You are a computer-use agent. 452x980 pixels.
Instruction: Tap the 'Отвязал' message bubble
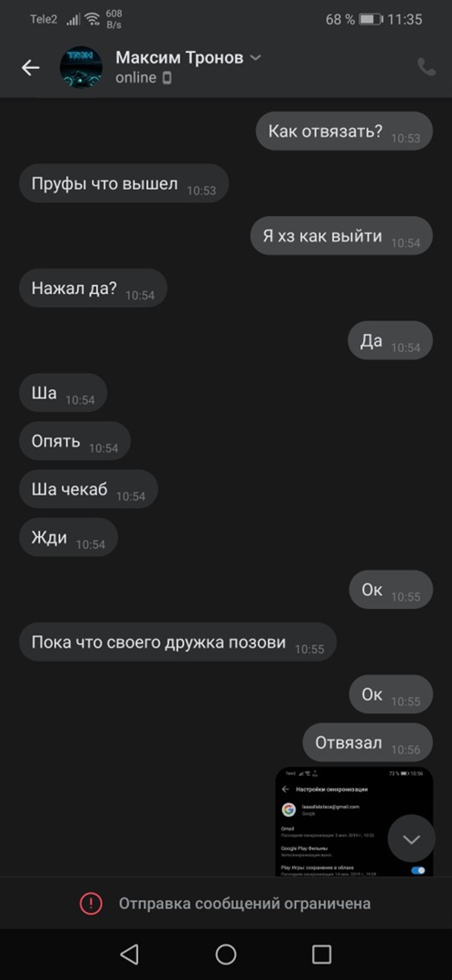click(368, 743)
